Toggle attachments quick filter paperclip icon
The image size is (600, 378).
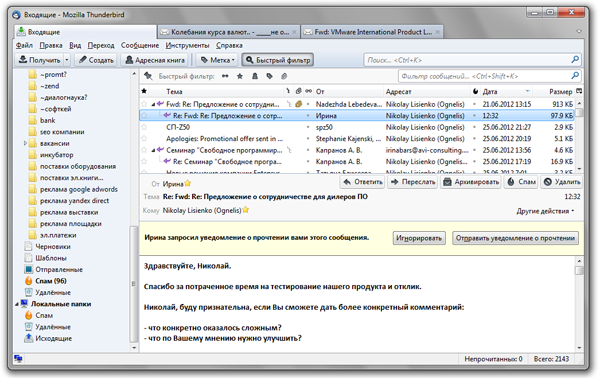(x=284, y=76)
